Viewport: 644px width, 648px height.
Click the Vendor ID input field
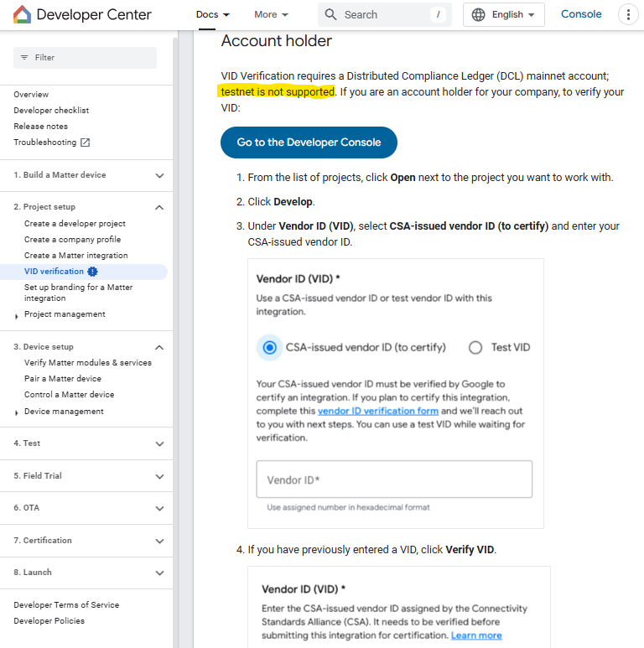pyautogui.click(x=394, y=480)
